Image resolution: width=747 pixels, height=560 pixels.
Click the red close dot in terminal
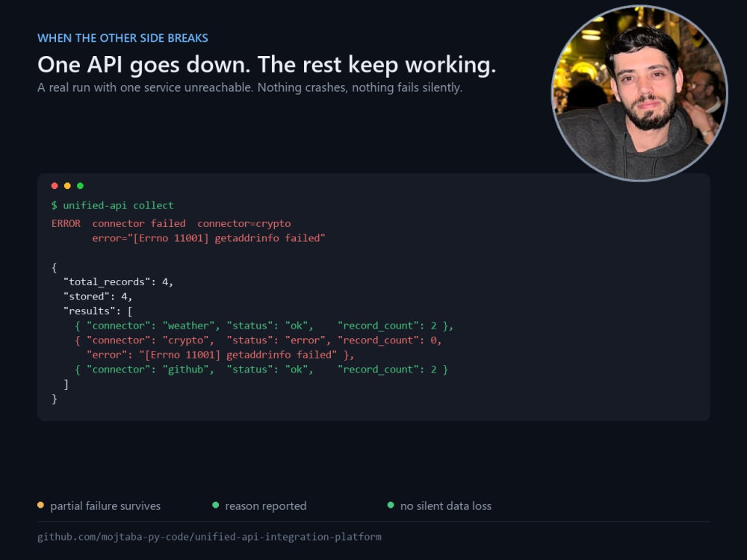55,186
